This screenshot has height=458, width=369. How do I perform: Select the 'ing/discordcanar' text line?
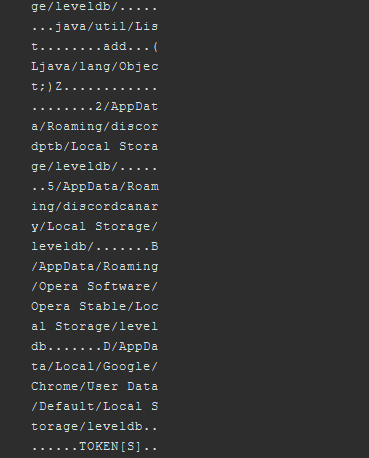click(x=95, y=207)
